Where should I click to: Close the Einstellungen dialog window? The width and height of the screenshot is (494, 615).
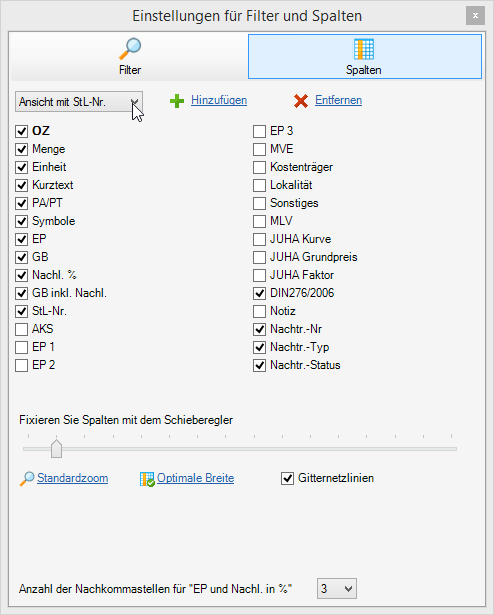[475, 16]
